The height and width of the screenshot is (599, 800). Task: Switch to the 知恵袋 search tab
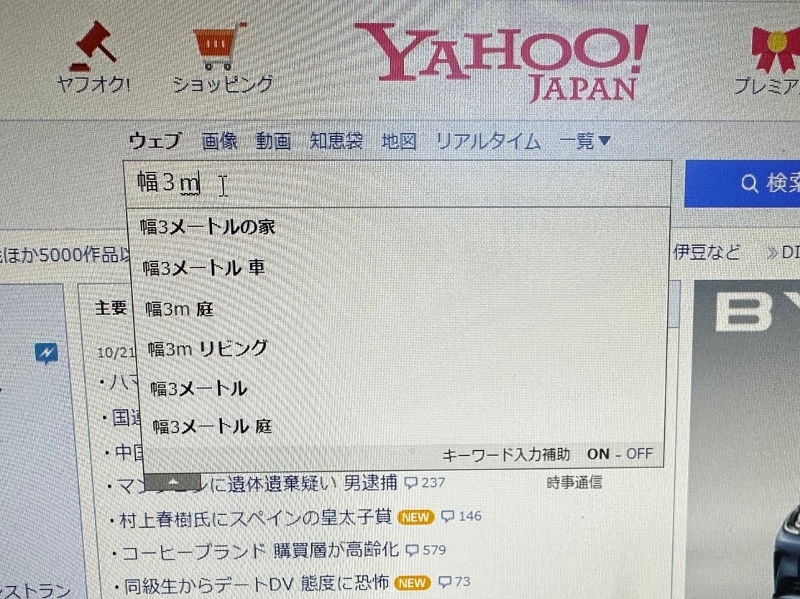pyautogui.click(x=336, y=141)
